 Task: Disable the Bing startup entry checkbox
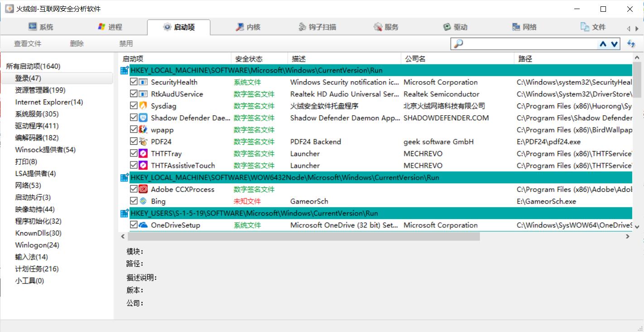[134, 201]
